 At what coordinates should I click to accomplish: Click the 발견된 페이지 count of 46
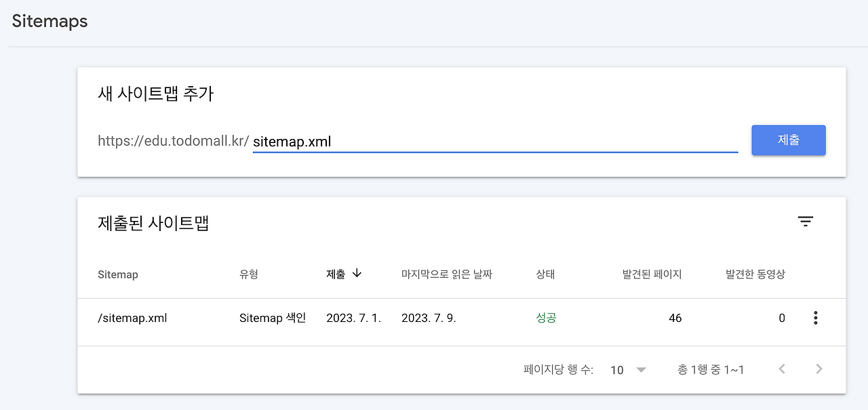pos(675,317)
